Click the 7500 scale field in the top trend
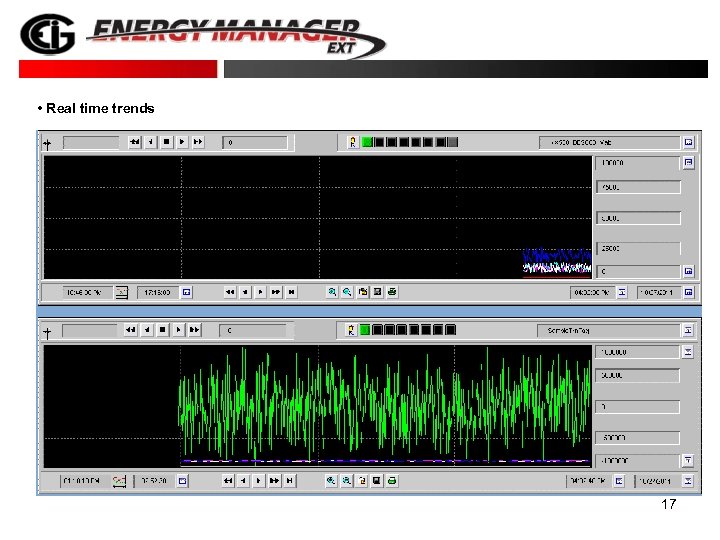720x540 pixels. [638, 187]
